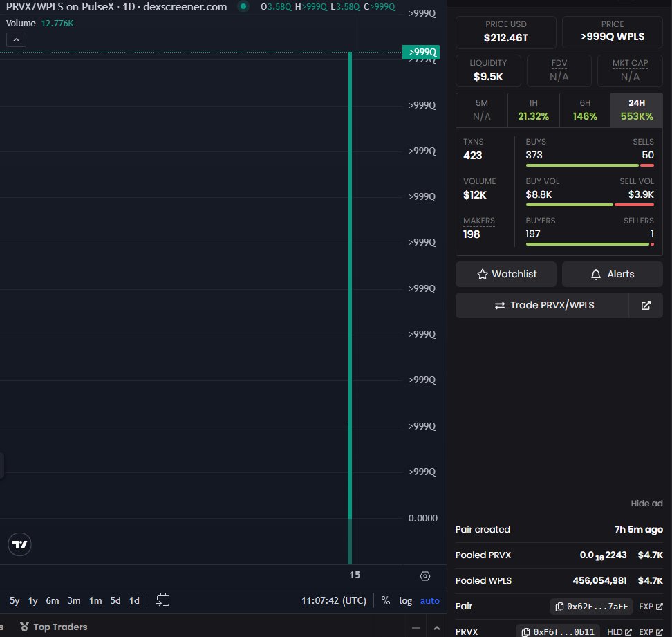The width and height of the screenshot is (672, 637).
Task: Select the 5M timeframe stats tab
Action: 482,110
